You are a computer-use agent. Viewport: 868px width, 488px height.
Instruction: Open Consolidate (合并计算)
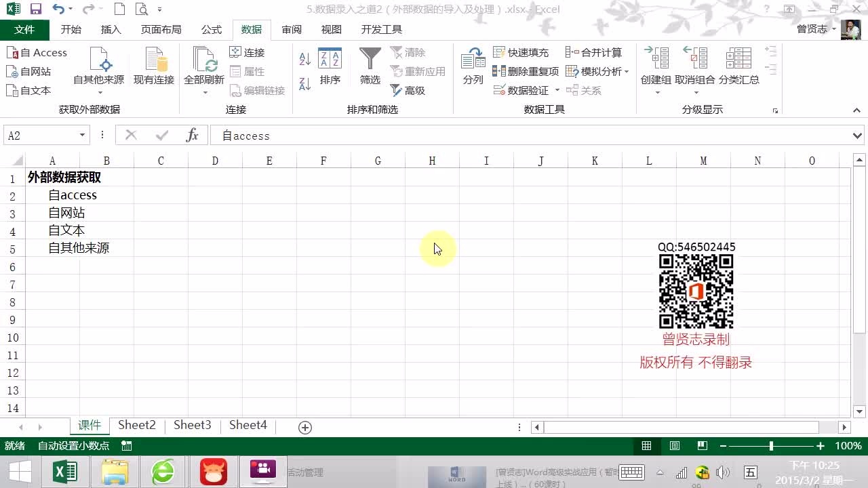(594, 53)
